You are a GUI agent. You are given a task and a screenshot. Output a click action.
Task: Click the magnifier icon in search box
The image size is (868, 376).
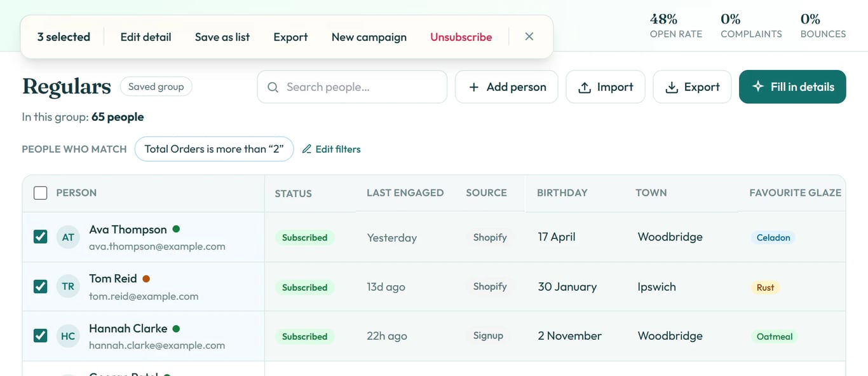273,87
